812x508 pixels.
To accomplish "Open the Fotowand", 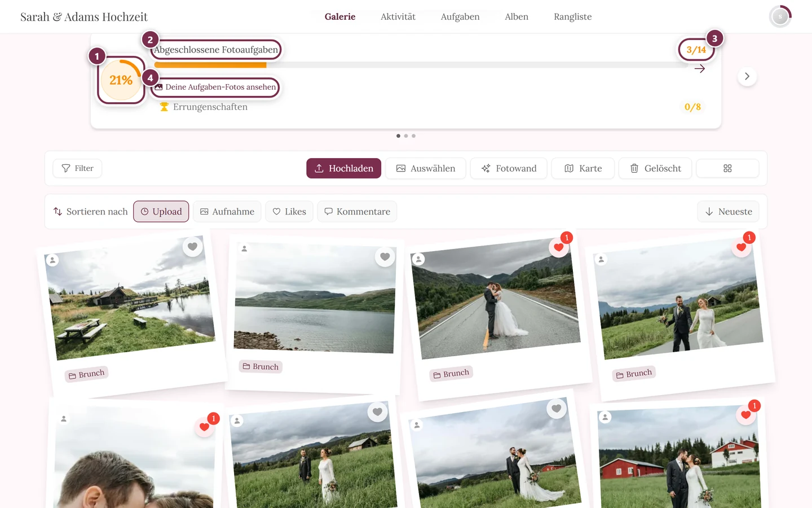I will pyautogui.click(x=509, y=168).
